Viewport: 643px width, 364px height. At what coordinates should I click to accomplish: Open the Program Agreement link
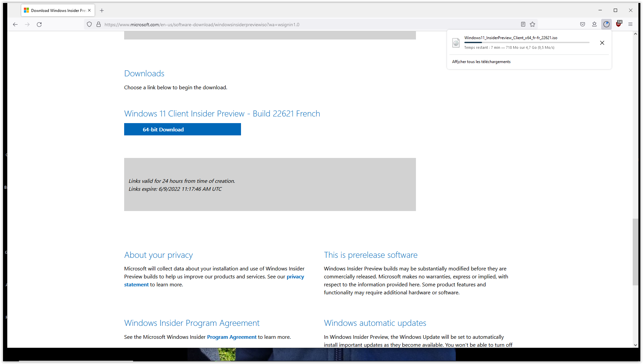point(231,337)
